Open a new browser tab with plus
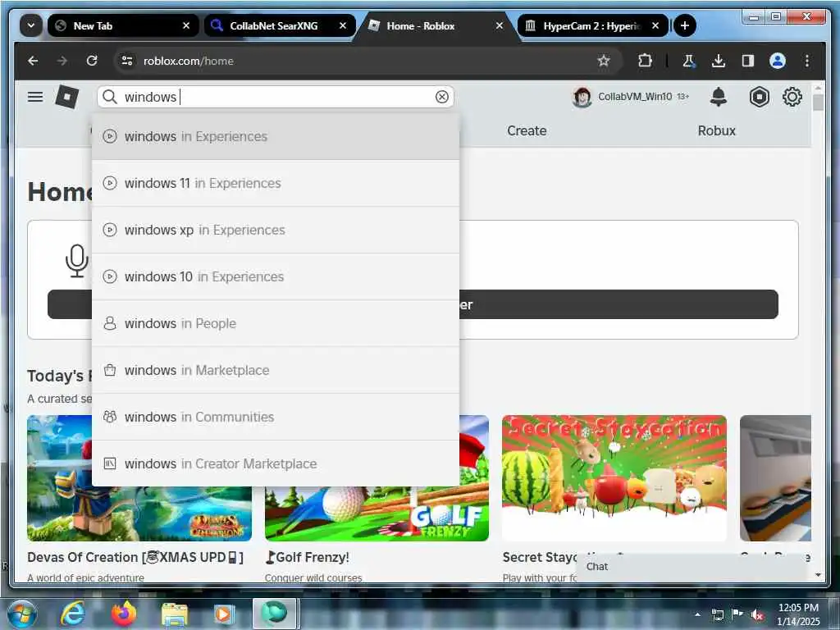The width and height of the screenshot is (840, 630). point(685,25)
